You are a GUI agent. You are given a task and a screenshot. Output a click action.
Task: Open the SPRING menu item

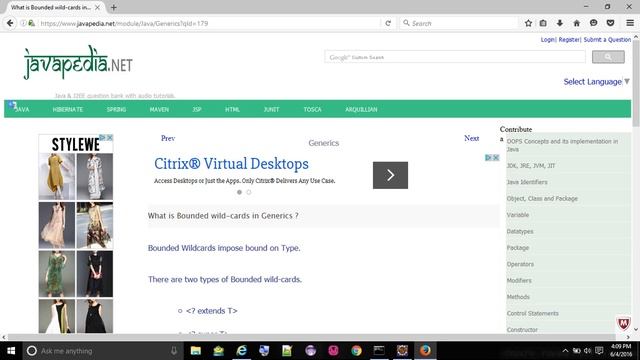click(x=116, y=109)
